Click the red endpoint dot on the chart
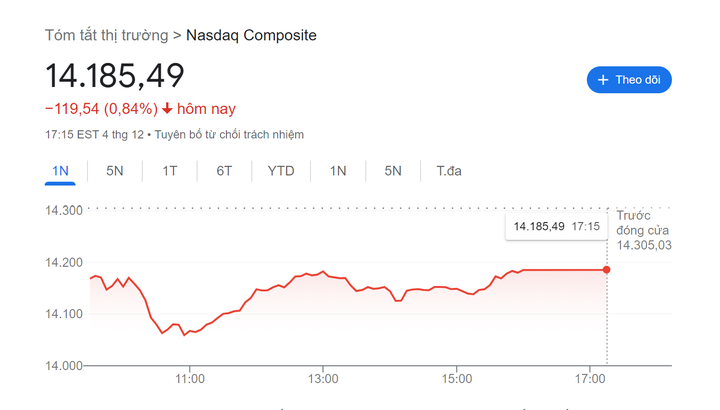Screen dimensions: 720x410 coord(606,269)
